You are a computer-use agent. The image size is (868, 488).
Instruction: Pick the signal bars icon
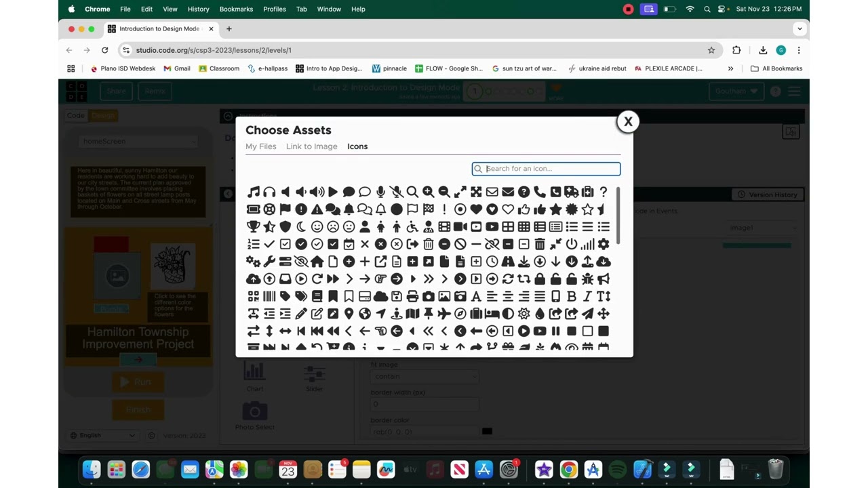coord(587,244)
